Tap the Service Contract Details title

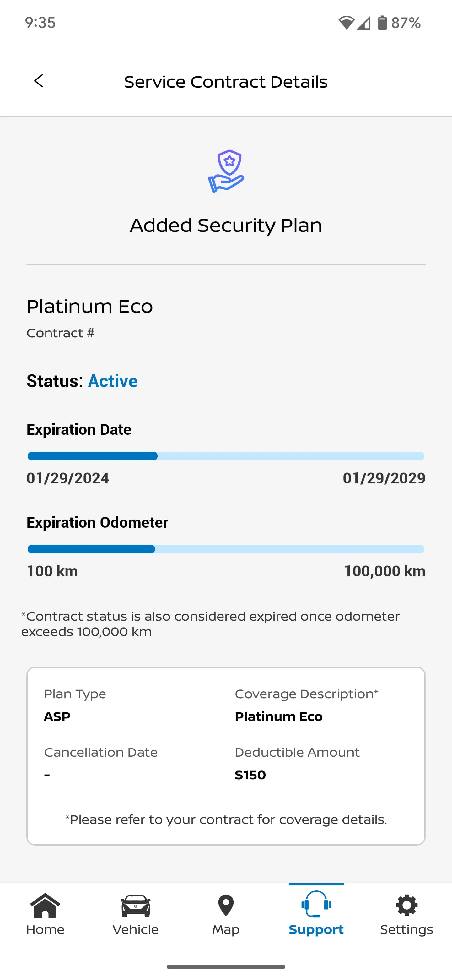tap(226, 82)
